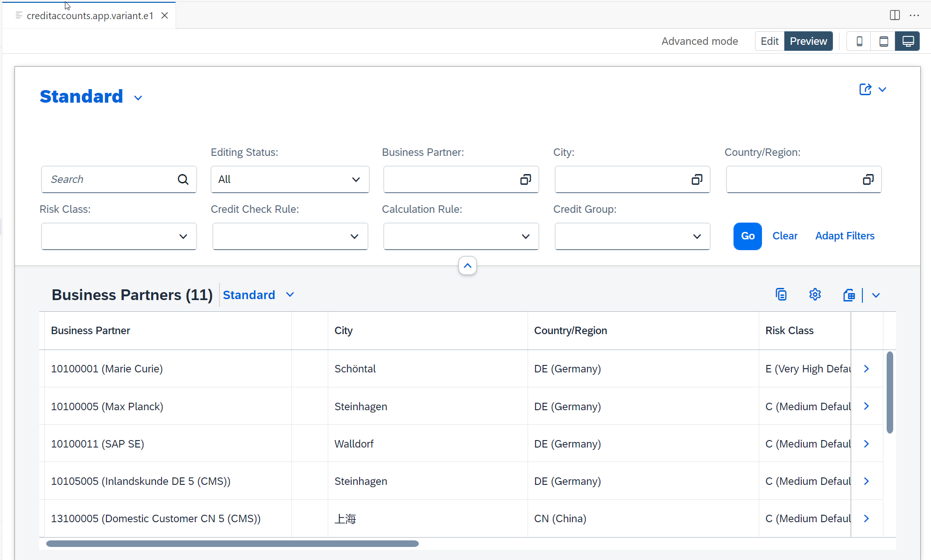Click the Risk Class column header

(x=804, y=330)
